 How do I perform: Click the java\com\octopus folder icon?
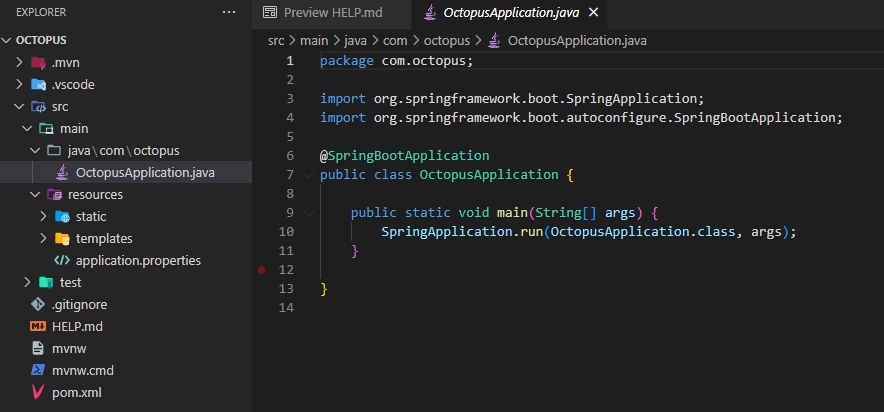tap(54, 150)
